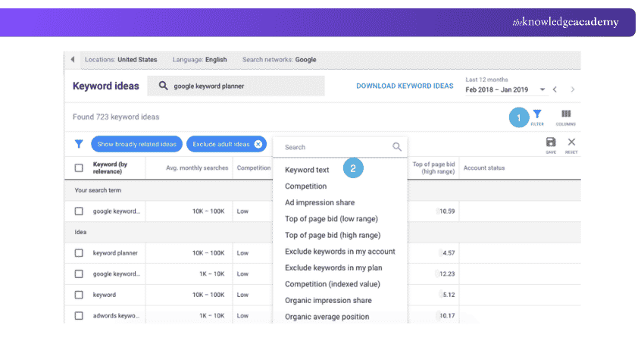Open the date range dropdown arrow

click(542, 89)
